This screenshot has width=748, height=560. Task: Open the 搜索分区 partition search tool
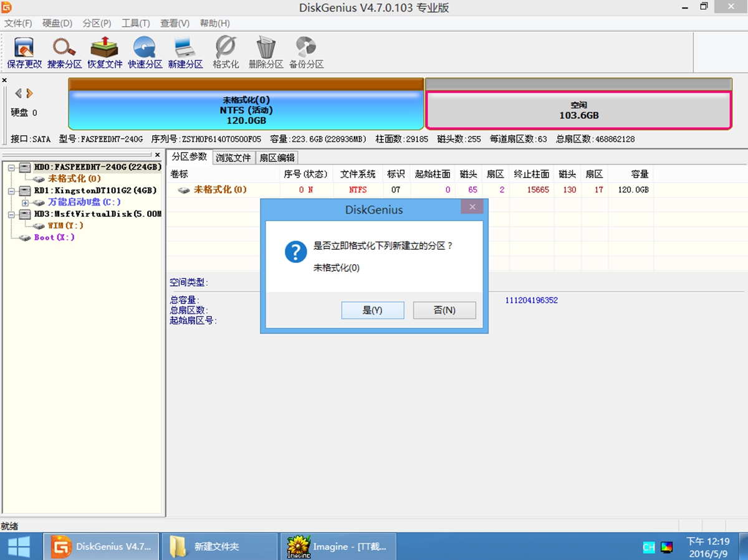click(x=64, y=52)
